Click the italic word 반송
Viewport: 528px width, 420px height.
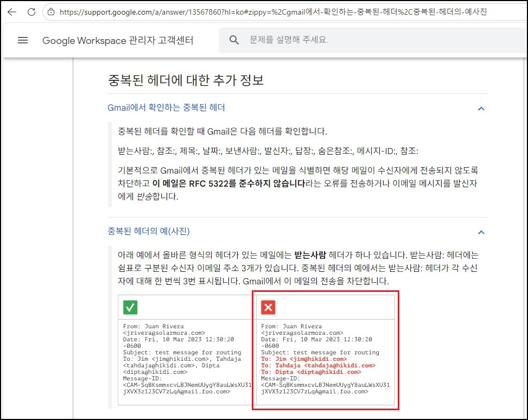tap(144, 196)
